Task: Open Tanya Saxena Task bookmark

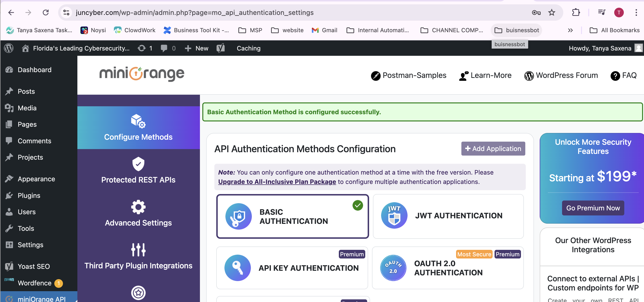Action: tap(39, 30)
